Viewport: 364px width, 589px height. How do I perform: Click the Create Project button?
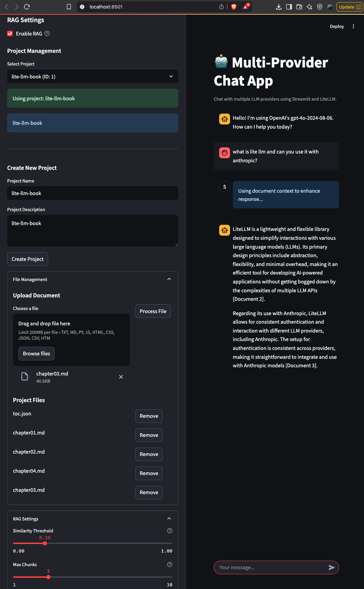(x=28, y=259)
